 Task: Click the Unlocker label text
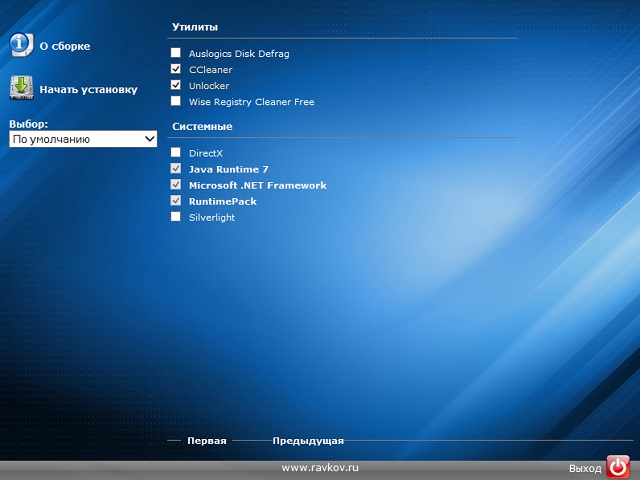[x=209, y=86]
